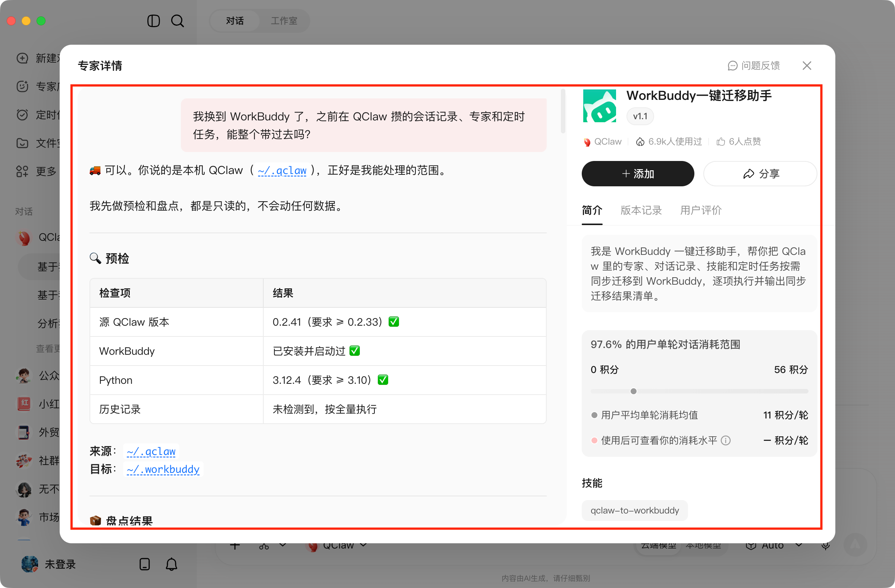Click the 更多 grid icon in sidebar

tap(22, 171)
